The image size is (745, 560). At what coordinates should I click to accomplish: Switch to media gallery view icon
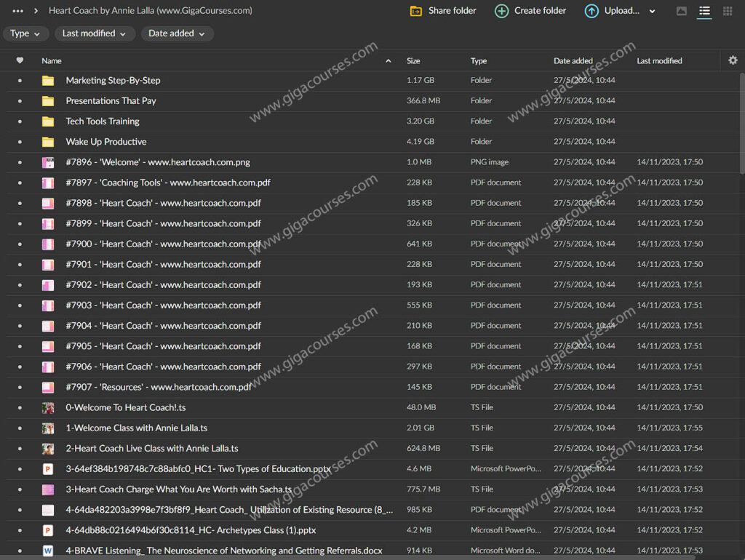[x=682, y=11]
